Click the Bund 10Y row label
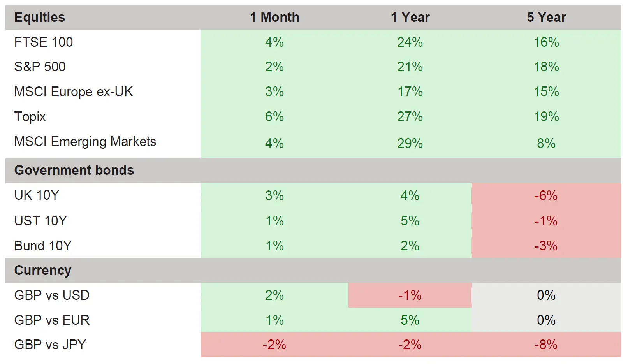Screen dimensions: 628x364 tap(43, 246)
